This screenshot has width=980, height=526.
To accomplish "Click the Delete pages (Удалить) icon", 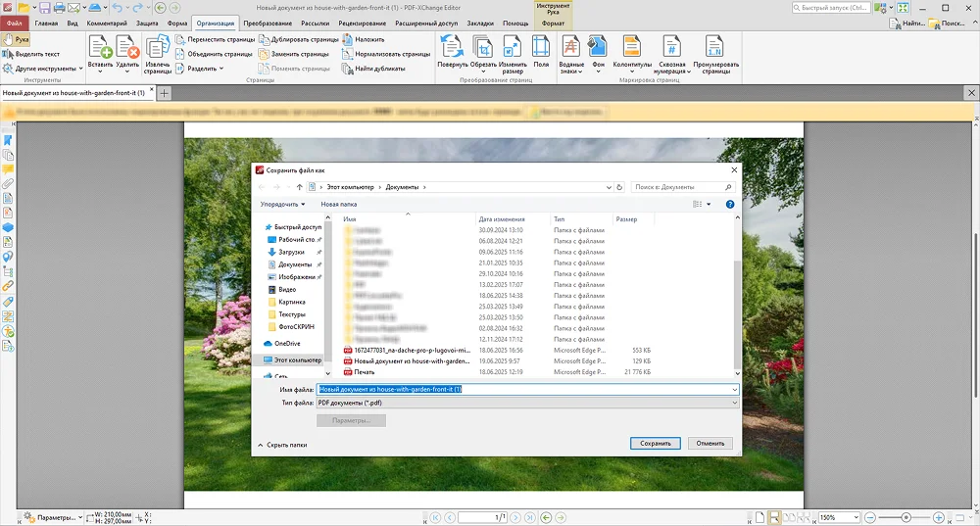I will click(127, 47).
